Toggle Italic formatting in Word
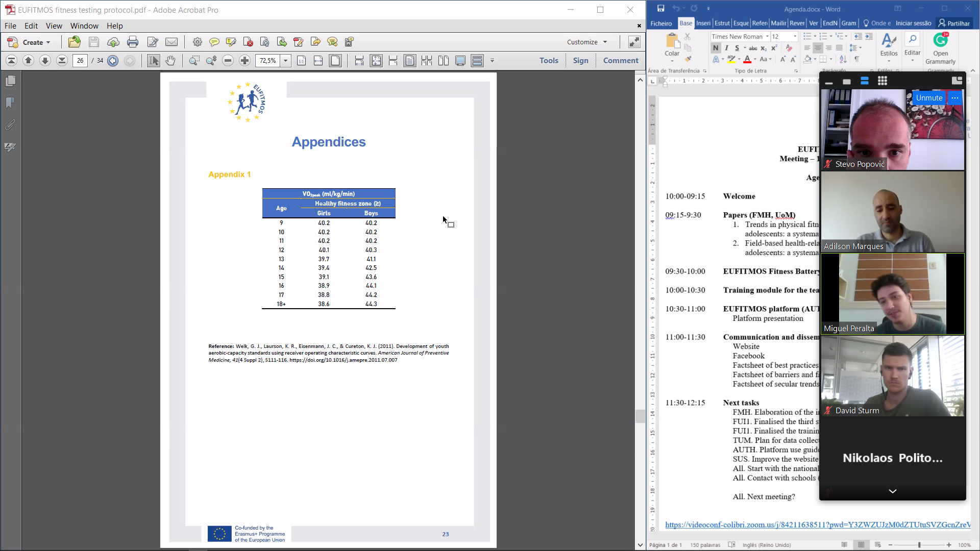The height and width of the screenshot is (551, 980). [726, 48]
